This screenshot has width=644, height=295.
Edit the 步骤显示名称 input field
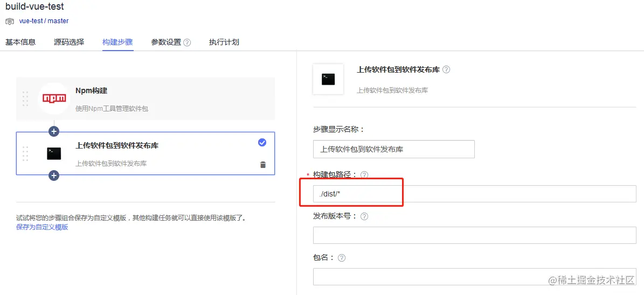394,149
